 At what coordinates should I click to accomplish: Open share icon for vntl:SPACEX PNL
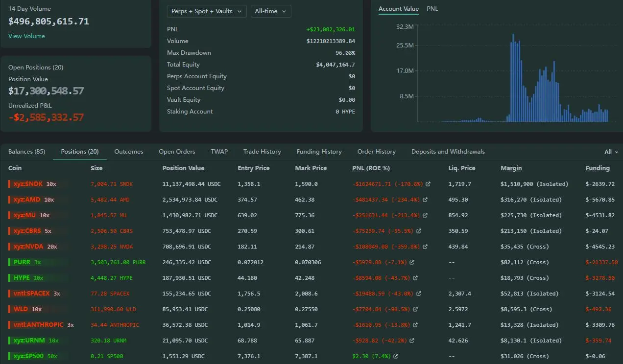(x=419, y=294)
